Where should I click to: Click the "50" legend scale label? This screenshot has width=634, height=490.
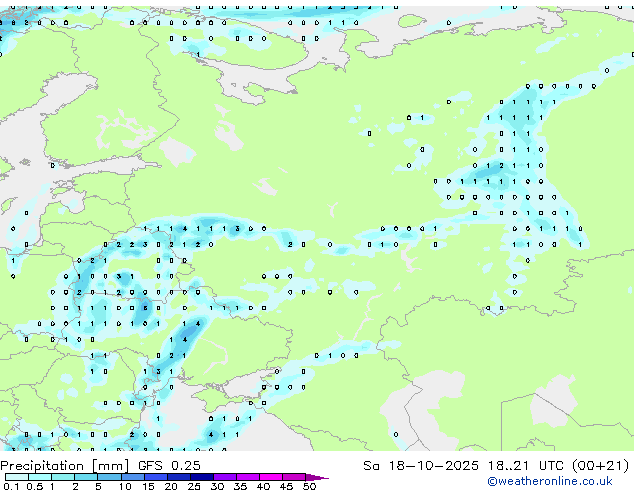[309, 486]
